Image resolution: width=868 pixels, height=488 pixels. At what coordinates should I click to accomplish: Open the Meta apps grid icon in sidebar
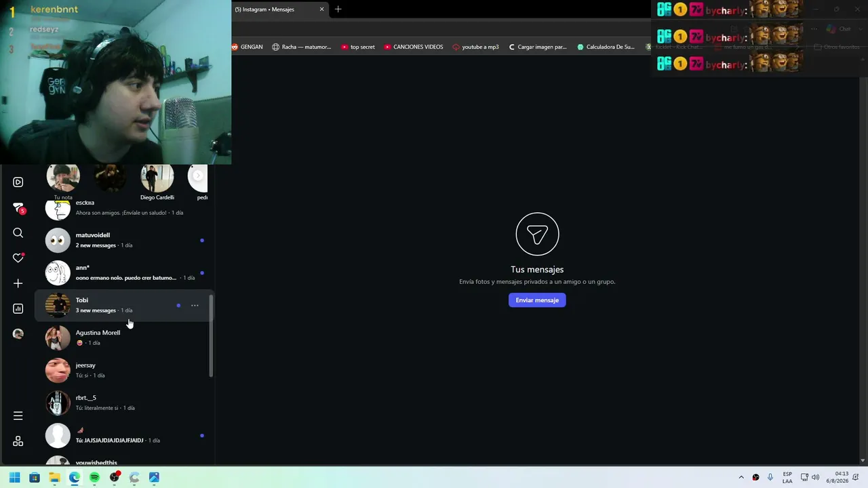pos(18,441)
